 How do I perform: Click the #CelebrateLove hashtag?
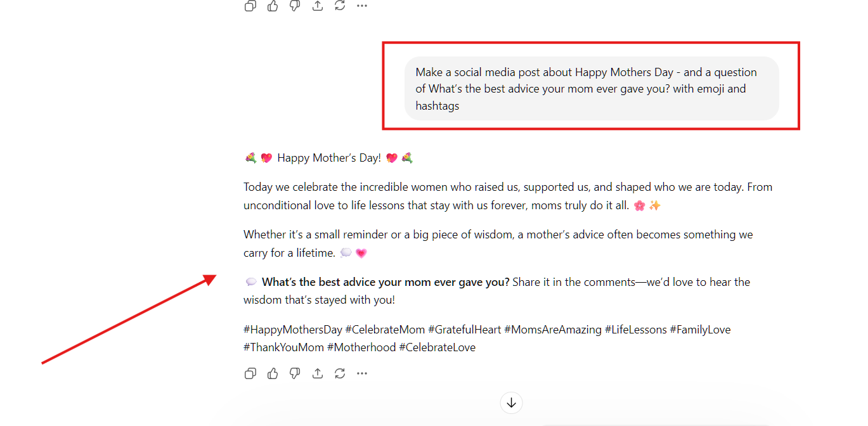pos(437,347)
